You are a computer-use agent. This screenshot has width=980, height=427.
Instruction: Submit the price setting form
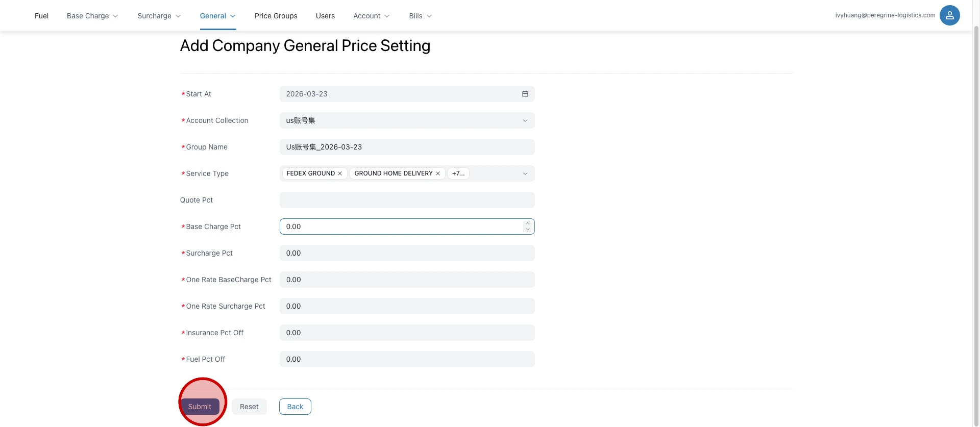point(200,407)
